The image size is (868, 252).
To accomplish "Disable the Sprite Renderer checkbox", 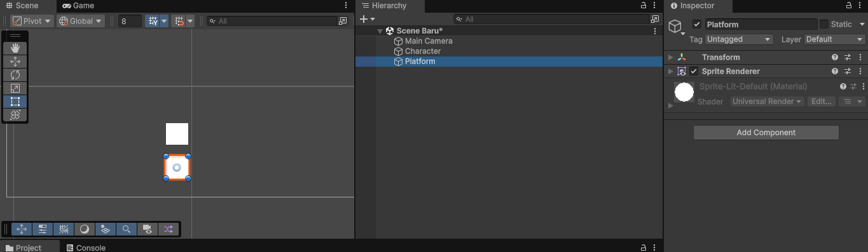I will (x=694, y=71).
